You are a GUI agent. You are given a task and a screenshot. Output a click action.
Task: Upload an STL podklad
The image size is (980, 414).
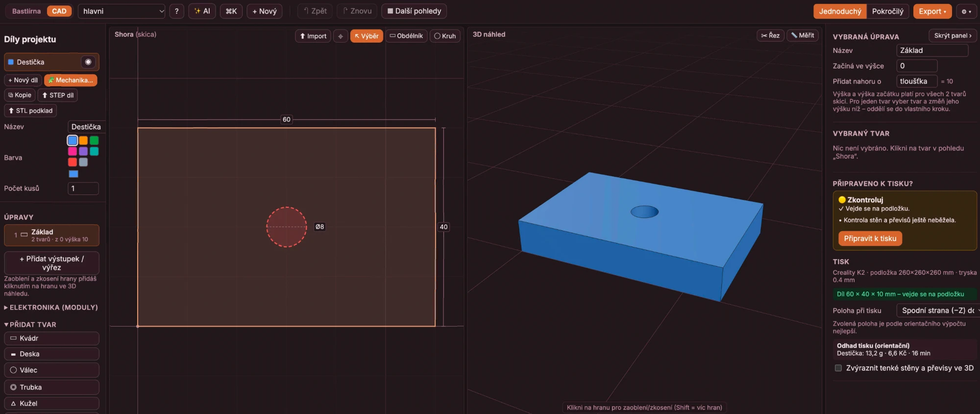pos(30,111)
